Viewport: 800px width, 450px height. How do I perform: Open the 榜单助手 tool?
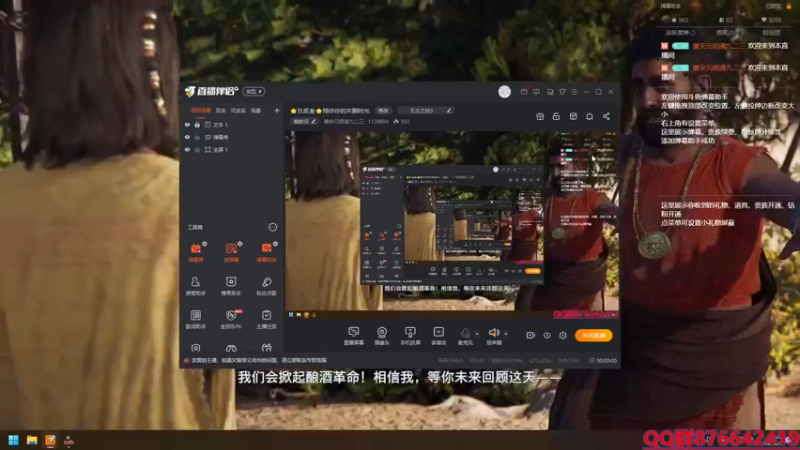click(x=231, y=286)
